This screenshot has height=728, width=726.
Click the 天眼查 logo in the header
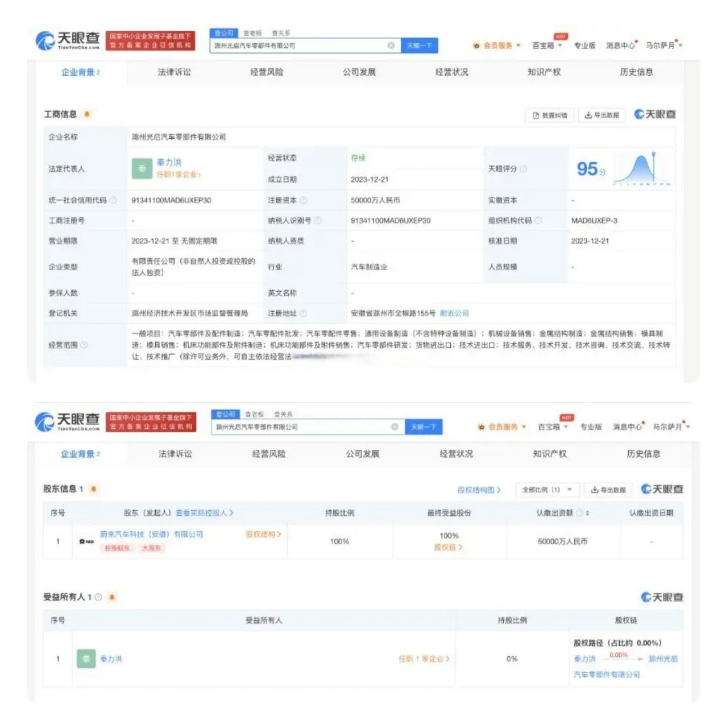[x=68, y=40]
